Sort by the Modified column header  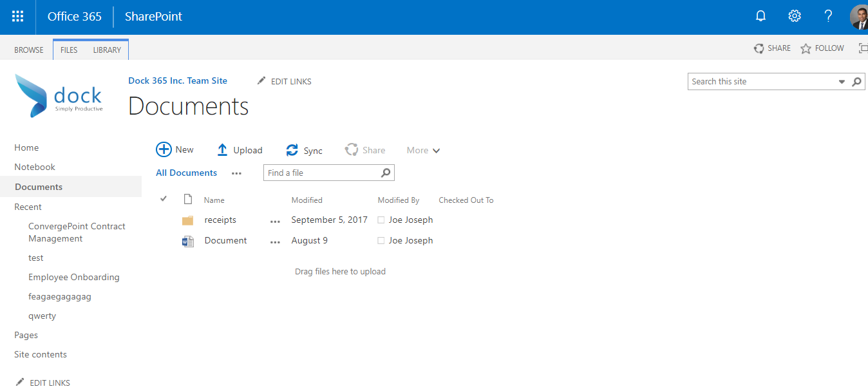[x=307, y=200]
